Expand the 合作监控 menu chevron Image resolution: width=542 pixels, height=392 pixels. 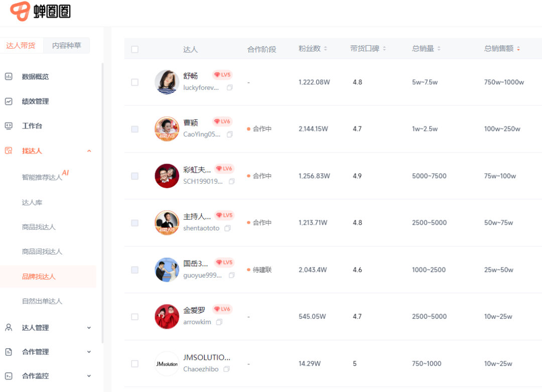coord(89,376)
